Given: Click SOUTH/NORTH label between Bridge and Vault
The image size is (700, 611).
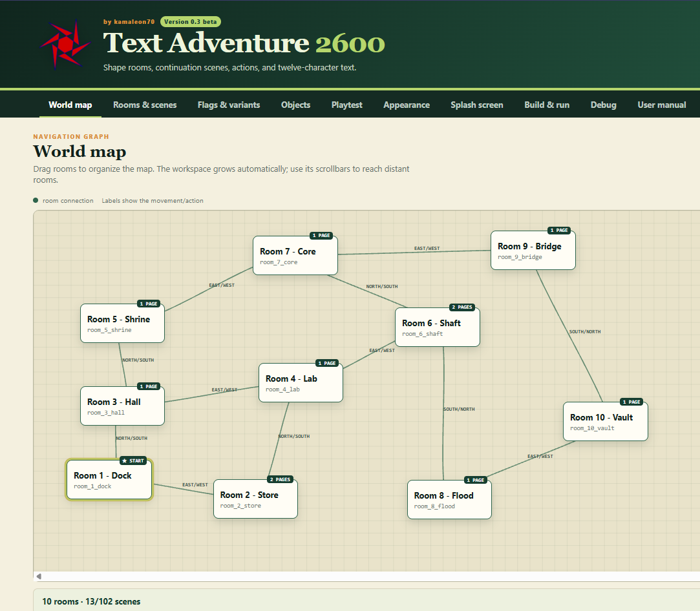Looking at the screenshot, I should point(585,332).
